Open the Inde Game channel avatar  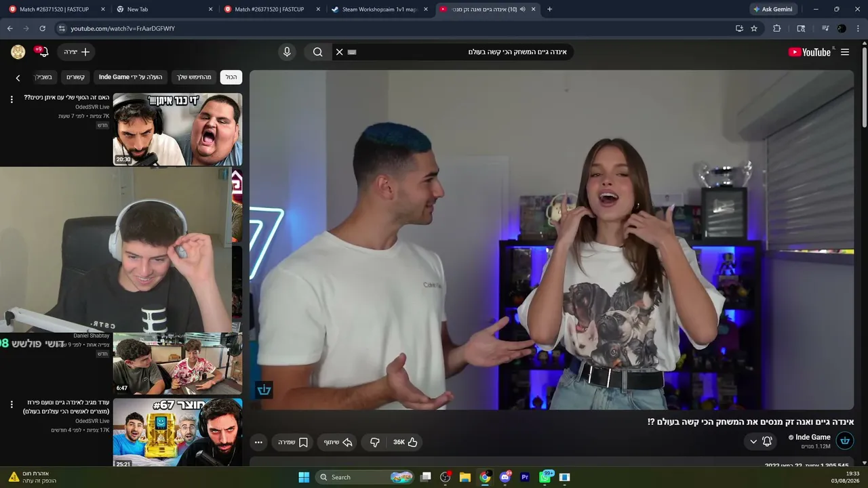click(x=845, y=441)
